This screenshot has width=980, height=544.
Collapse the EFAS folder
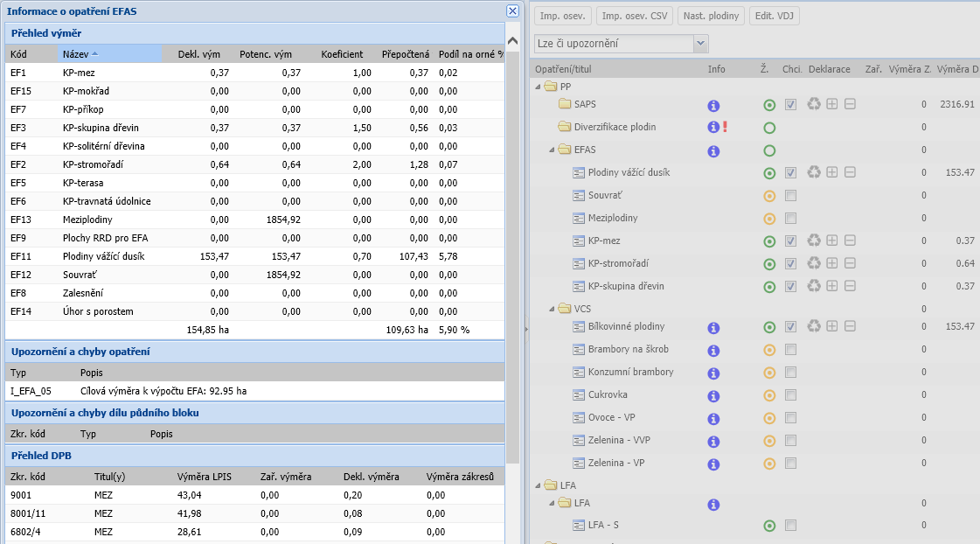[x=552, y=150]
